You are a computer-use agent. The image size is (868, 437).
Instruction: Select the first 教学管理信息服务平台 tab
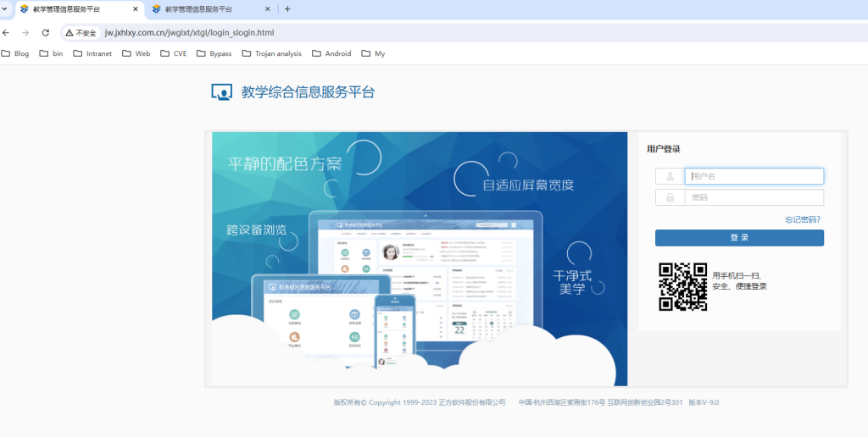(x=72, y=9)
